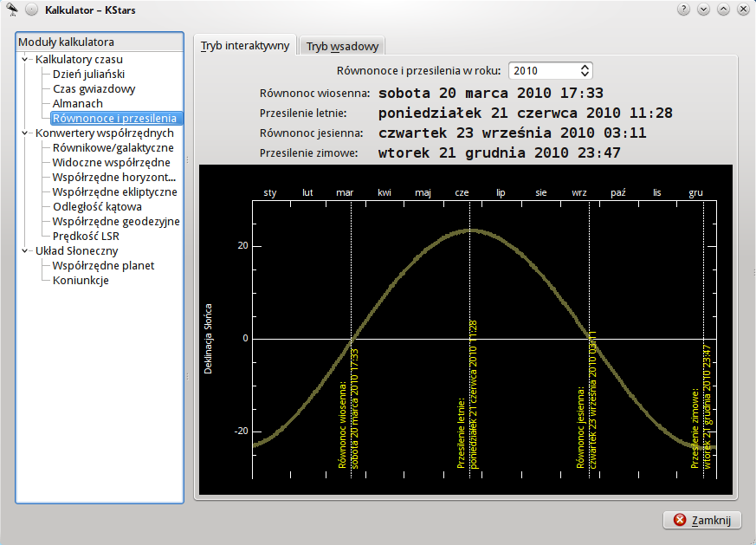This screenshot has width=756, height=545.
Task: Open Współrzędne ekliptyczne module
Action: point(114,192)
